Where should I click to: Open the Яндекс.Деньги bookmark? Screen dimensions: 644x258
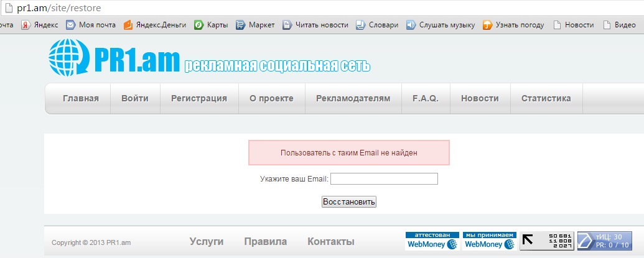point(155,25)
